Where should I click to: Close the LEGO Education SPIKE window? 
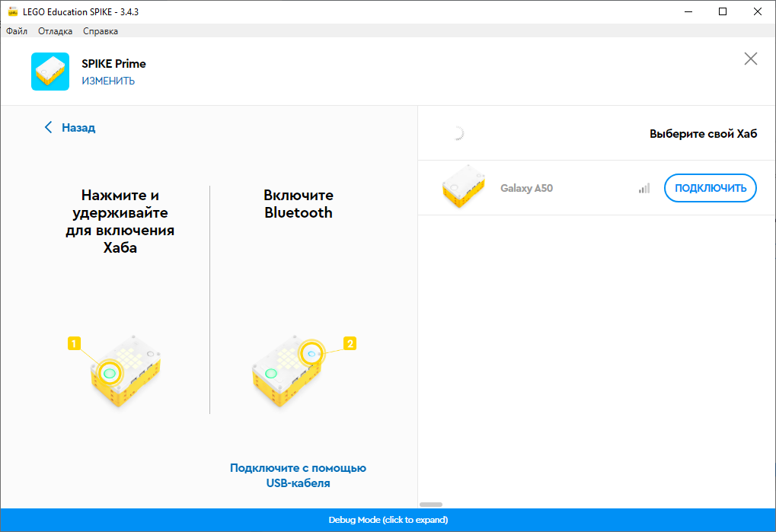point(757,11)
